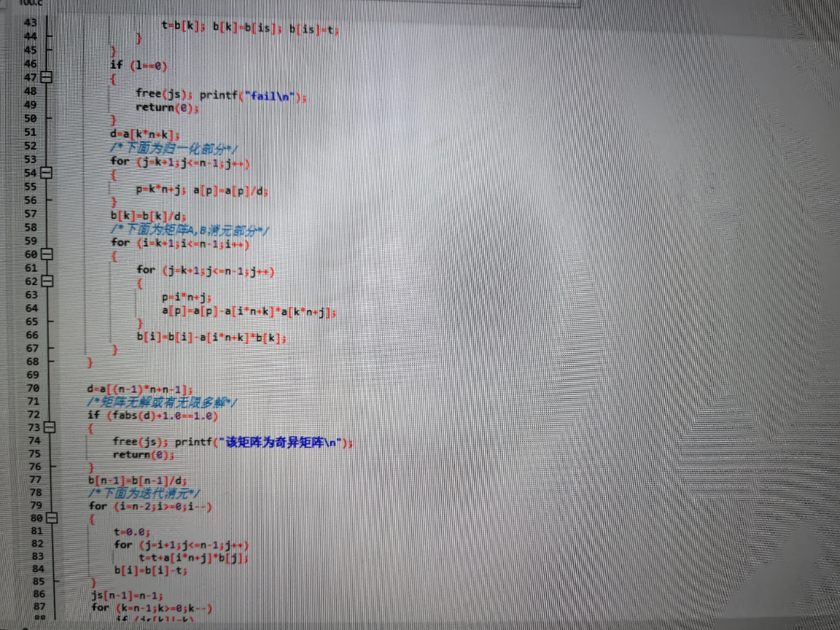840x630 pixels.
Task: Click the t=0.0 assignment line
Action: (132, 532)
